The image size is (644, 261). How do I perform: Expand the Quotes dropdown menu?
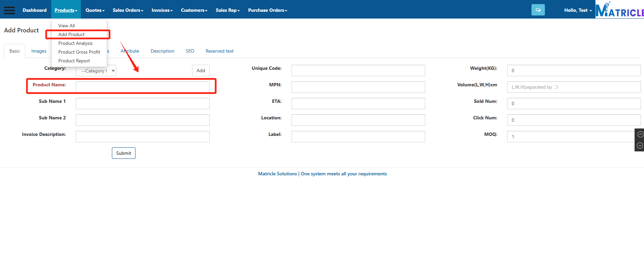click(95, 10)
